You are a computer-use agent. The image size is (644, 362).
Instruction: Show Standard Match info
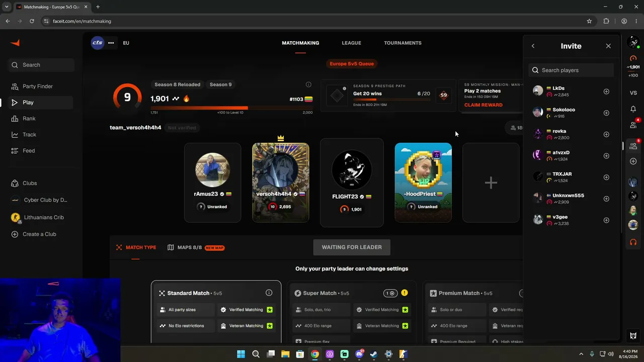(269, 293)
